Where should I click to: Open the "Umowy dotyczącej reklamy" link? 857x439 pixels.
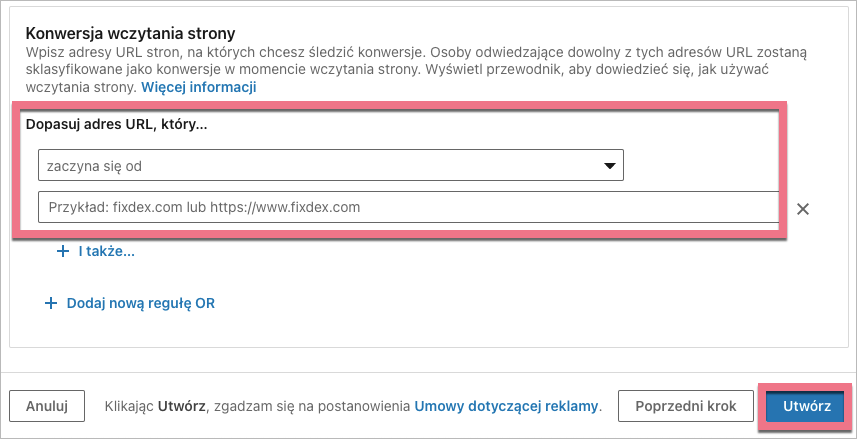pyautogui.click(x=506, y=406)
